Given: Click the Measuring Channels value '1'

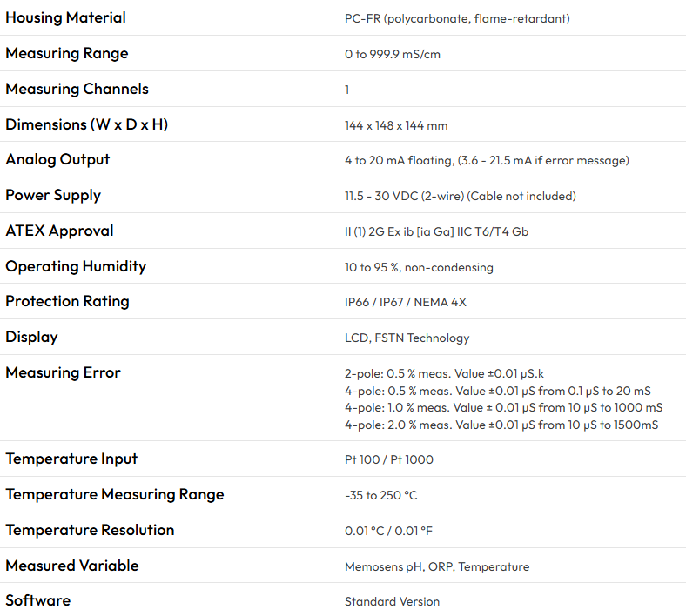Looking at the screenshot, I should pos(347,90).
